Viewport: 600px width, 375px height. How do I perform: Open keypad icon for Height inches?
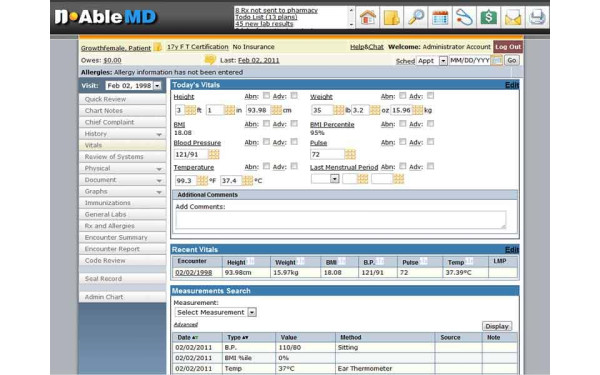click(229, 110)
